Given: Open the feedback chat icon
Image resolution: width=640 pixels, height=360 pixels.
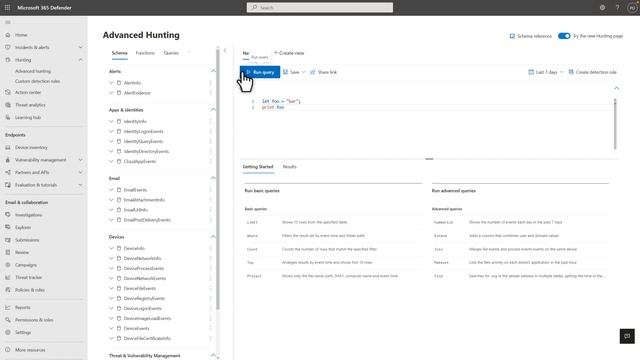Looking at the screenshot, I should click(627, 336).
